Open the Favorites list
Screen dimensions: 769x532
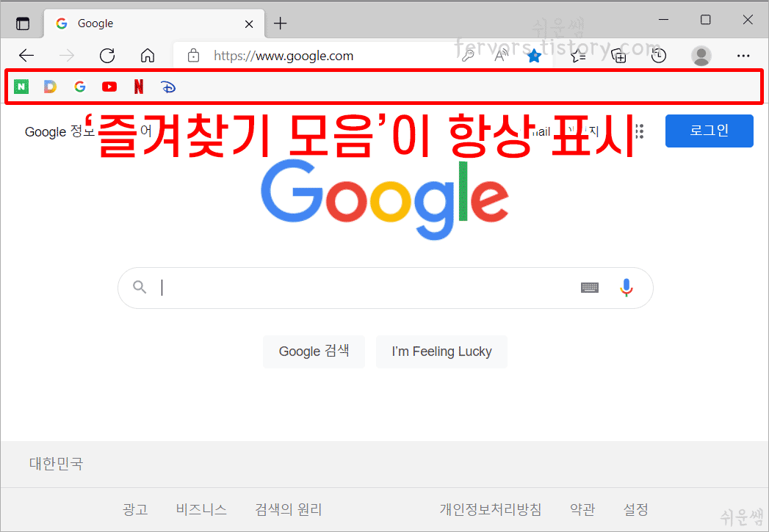click(578, 56)
